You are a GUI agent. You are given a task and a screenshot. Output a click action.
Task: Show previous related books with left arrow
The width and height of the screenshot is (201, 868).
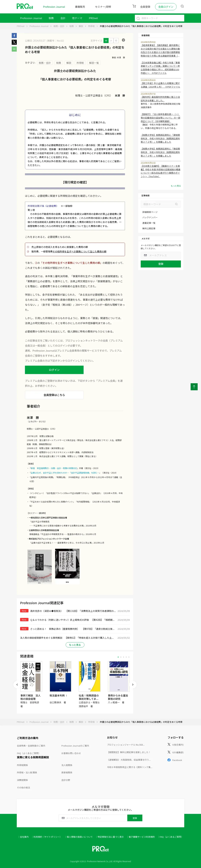click(17, 684)
